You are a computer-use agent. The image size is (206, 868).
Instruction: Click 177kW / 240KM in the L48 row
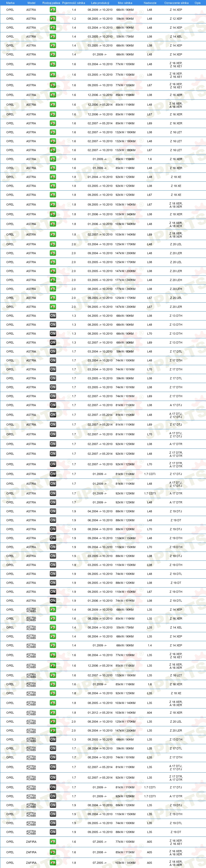click(x=125, y=280)
